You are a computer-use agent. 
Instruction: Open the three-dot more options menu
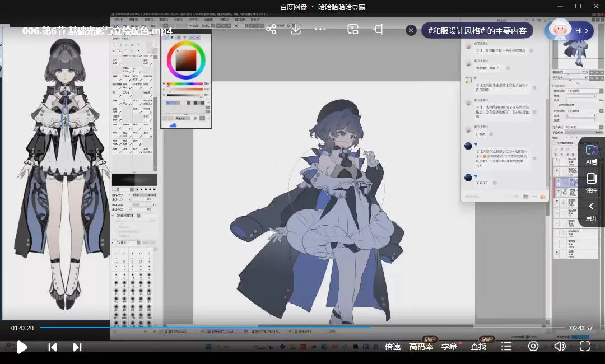[x=320, y=29]
